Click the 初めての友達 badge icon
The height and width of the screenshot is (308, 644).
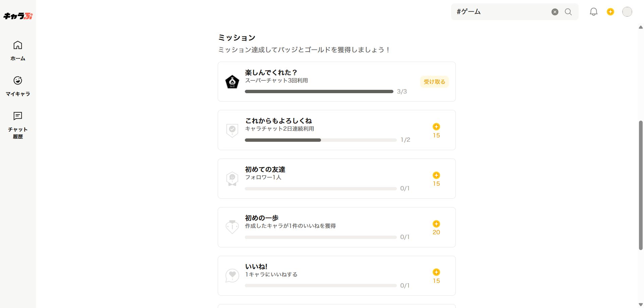point(232,179)
